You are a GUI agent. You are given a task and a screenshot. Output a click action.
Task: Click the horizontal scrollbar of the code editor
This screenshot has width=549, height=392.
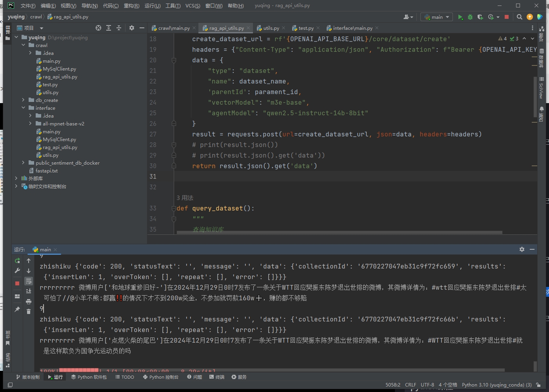339,232
